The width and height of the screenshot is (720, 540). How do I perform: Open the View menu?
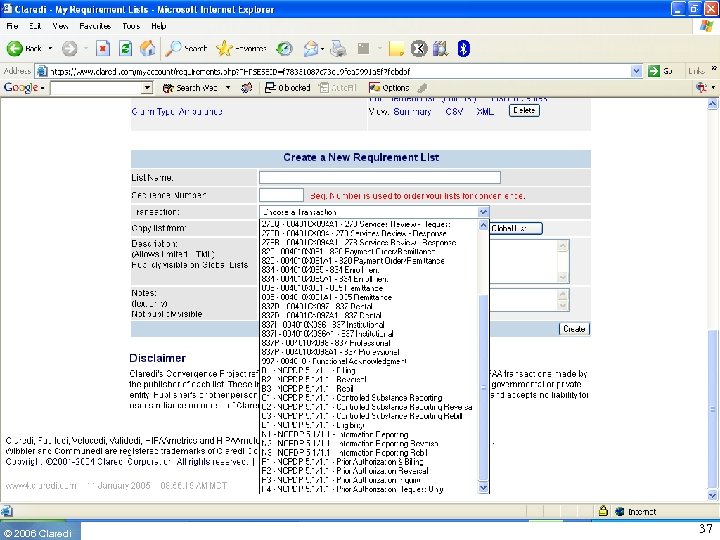point(60,26)
